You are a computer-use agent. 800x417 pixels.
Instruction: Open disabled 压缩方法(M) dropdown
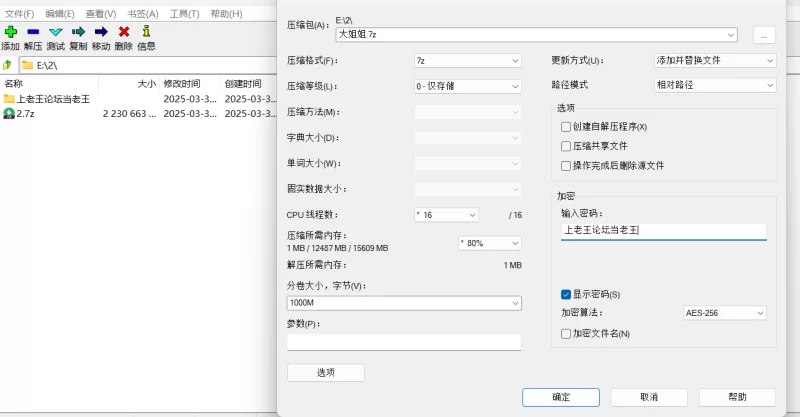(x=468, y=112)
